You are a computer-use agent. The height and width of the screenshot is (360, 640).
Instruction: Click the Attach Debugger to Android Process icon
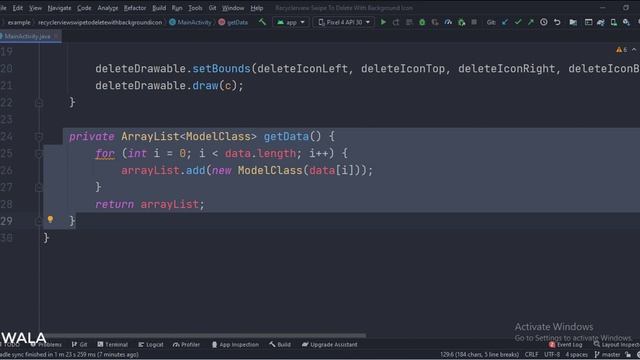(x=461, y=22)
